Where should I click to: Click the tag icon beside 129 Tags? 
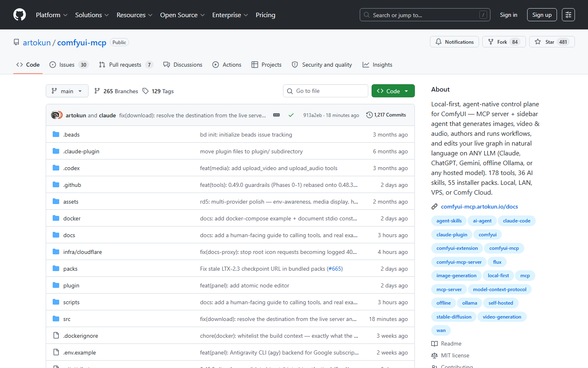[146, 91]
